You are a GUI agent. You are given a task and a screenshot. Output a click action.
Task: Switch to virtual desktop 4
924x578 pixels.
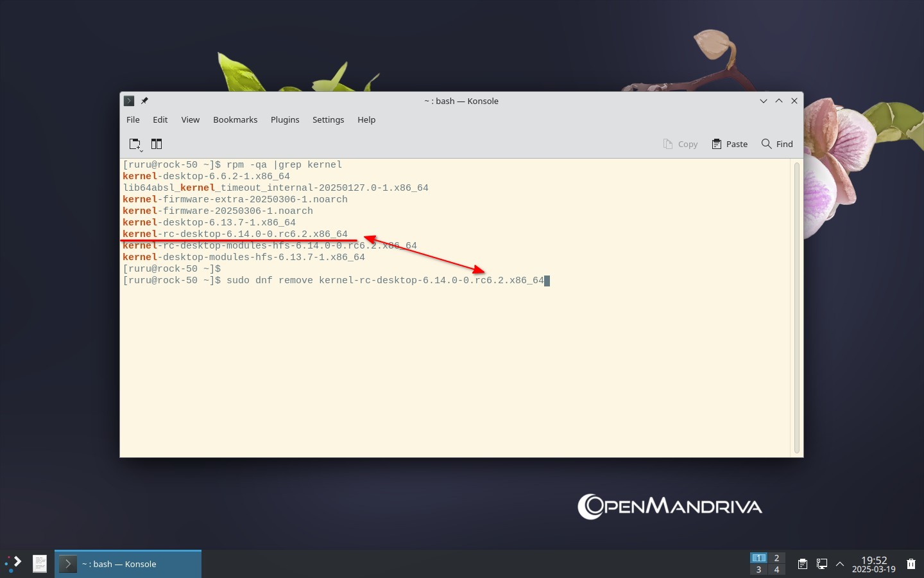point(776,570)
